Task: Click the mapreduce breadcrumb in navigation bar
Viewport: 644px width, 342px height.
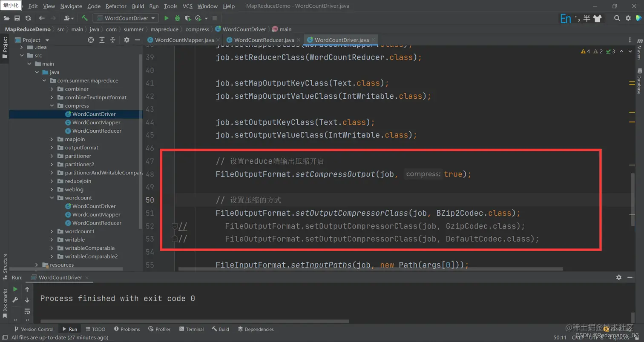Action: (164, 29)
